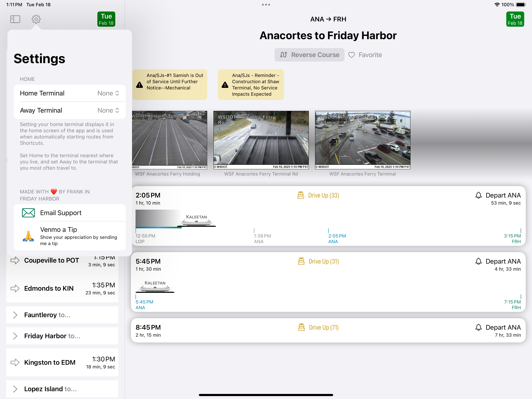Tap arrow icon beside Kingston to EDM
Screen dimensions: 532x399
coord(15,362)
